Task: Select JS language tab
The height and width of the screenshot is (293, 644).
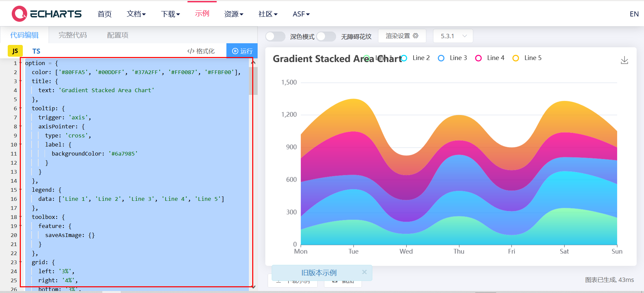Action: pos(15,51)
